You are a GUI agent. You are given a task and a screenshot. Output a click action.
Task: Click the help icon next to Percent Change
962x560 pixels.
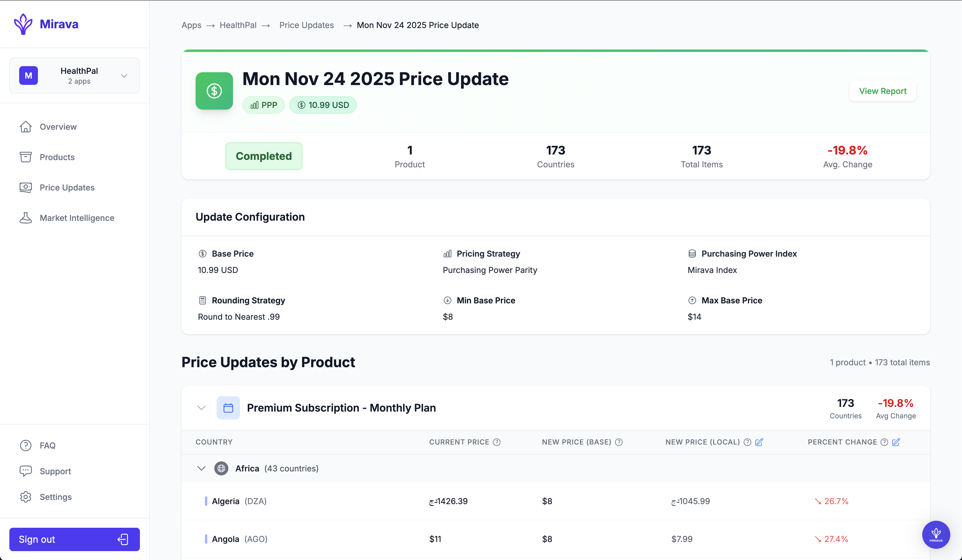pos(884,442)
